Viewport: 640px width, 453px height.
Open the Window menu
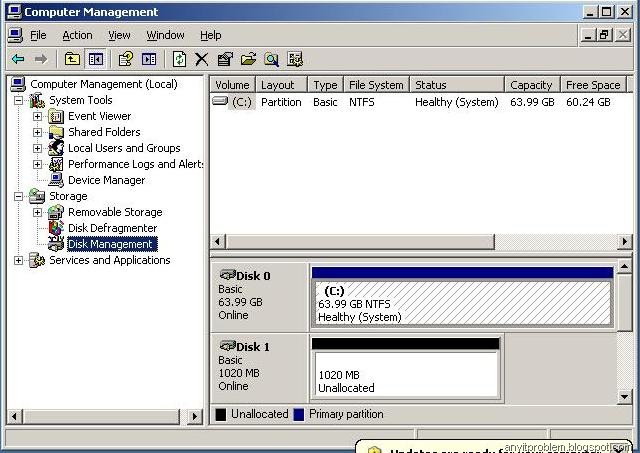pyautogui.click(x=165, y=36)
